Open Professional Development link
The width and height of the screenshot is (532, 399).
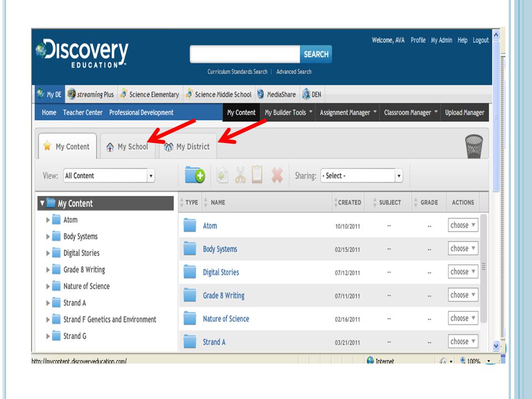click(x=141, y=112)
